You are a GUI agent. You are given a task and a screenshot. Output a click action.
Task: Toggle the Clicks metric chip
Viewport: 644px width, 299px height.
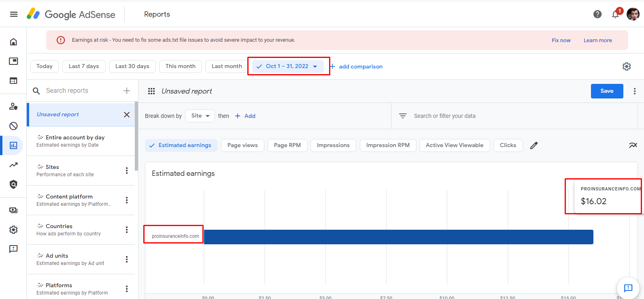coord(508,145)
